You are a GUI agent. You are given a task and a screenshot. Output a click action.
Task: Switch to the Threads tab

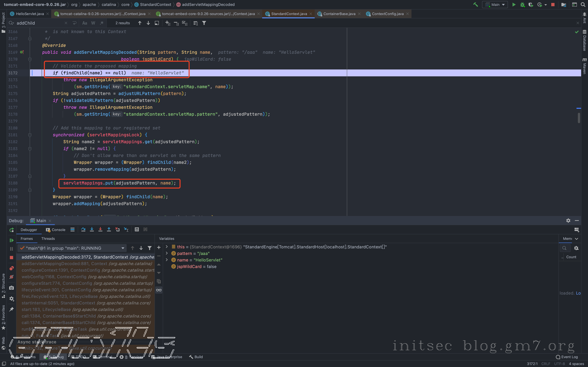[48, 239]
